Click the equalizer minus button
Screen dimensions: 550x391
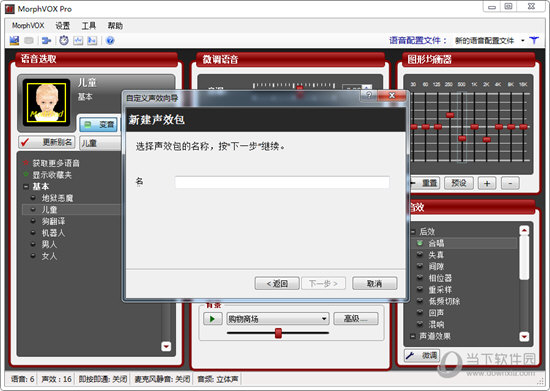click(x=510, y=183)
